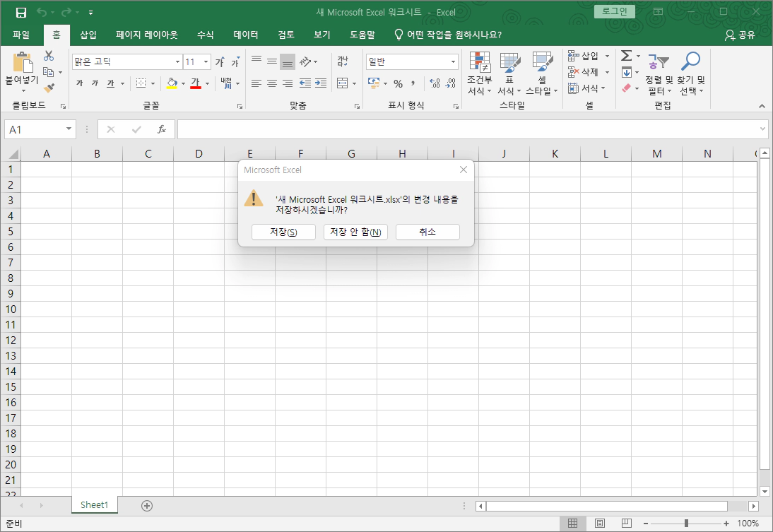Image resolution: width=773 pixels, height=532 pixels.
Task: Toggle middle vertical alignment
Action: coord(272,61)
